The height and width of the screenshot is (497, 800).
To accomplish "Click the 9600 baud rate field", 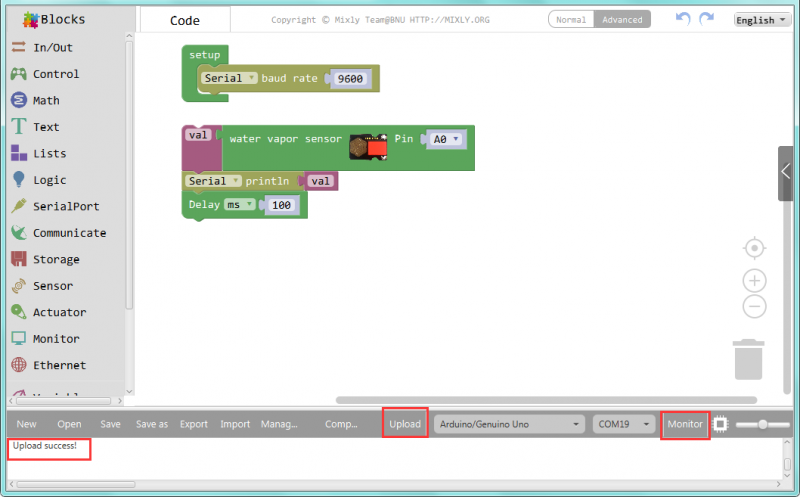I will coord(350,78).
